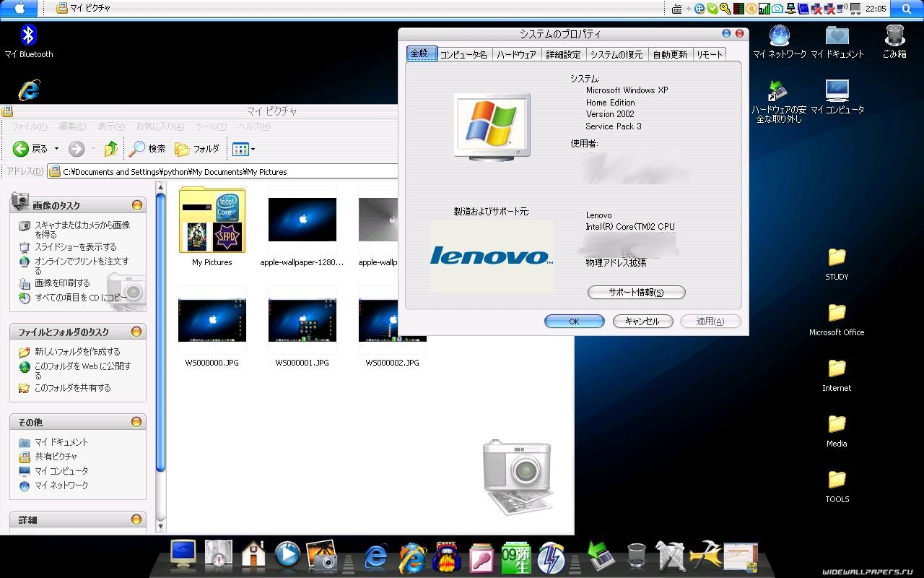The height and width of the screenshot is (578, 924).
Task: Click the Up folder toolbar icon
Action: (x=110, y=149)
